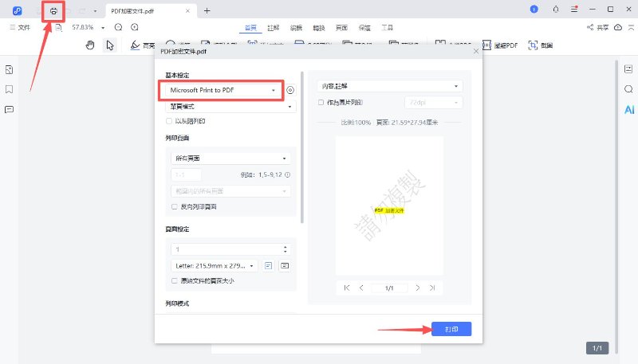Click the blue 打印 print button
Image resolution: width=638 pixels, height=364 pixels.
451,329
